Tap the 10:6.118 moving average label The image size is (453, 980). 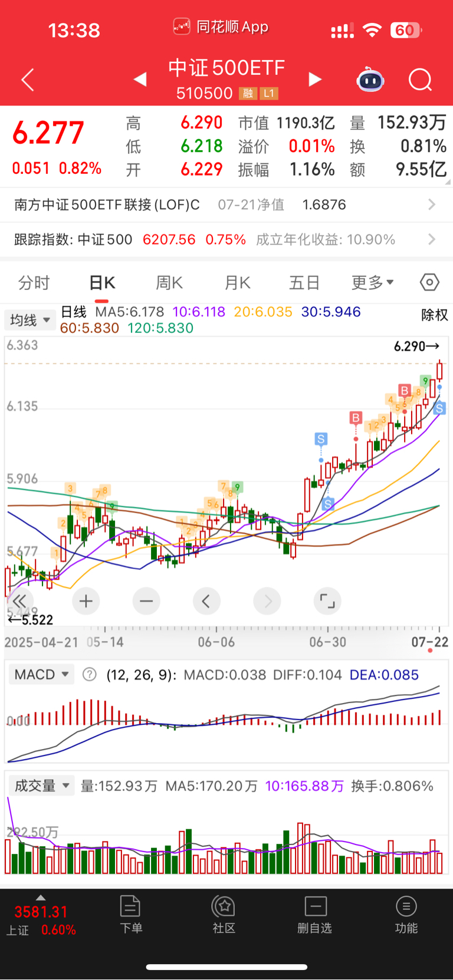point(199,312)
